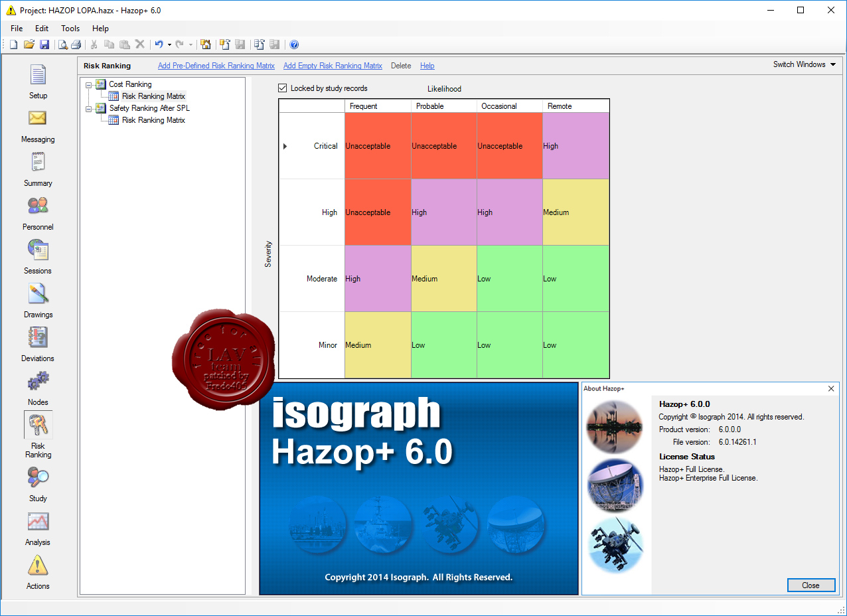Click the Delete link in Risk Ranking bar

pos(401,66)
